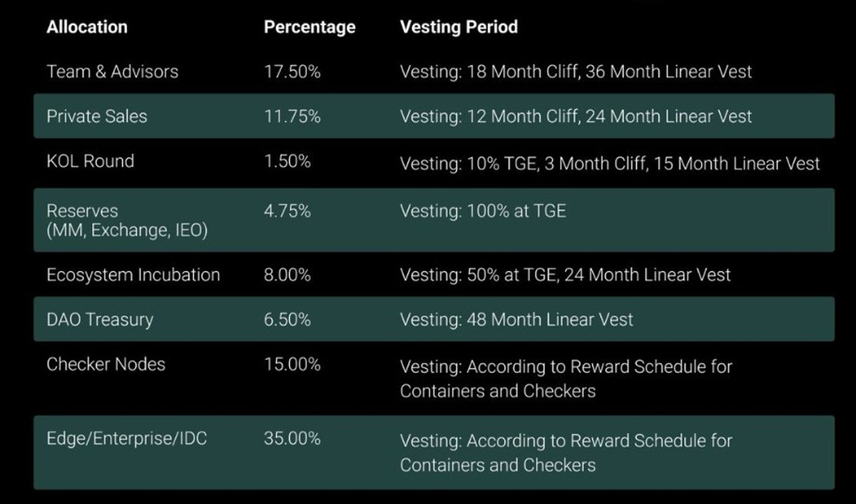
Task: Select the Private Sales allocation cell
Action: point(97,116)
